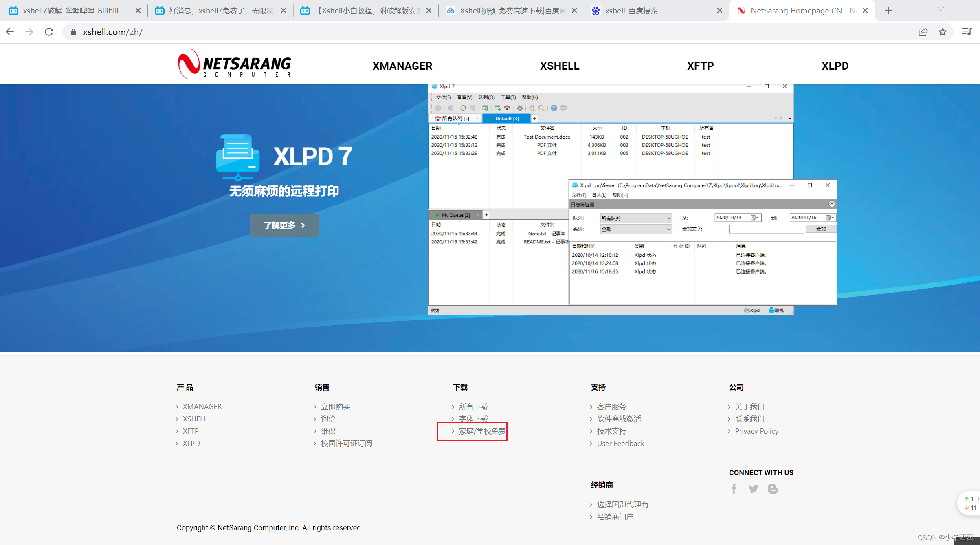Click the XLPD 7 product icon
Screen dimensions: 980x545
pyautogui.click(x=238, y=157)
